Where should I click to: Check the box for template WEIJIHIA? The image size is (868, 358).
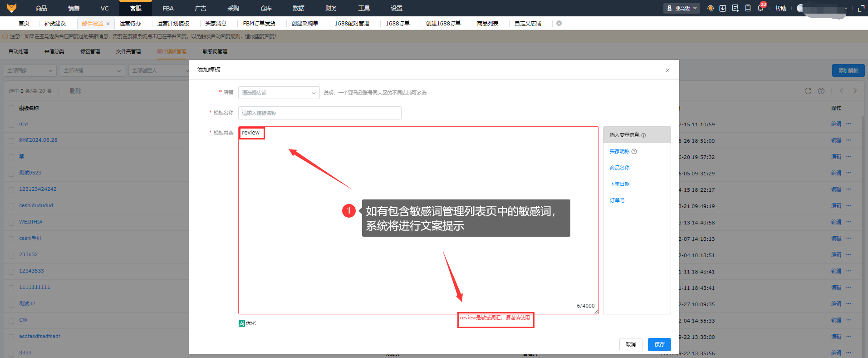coord(11,223)
